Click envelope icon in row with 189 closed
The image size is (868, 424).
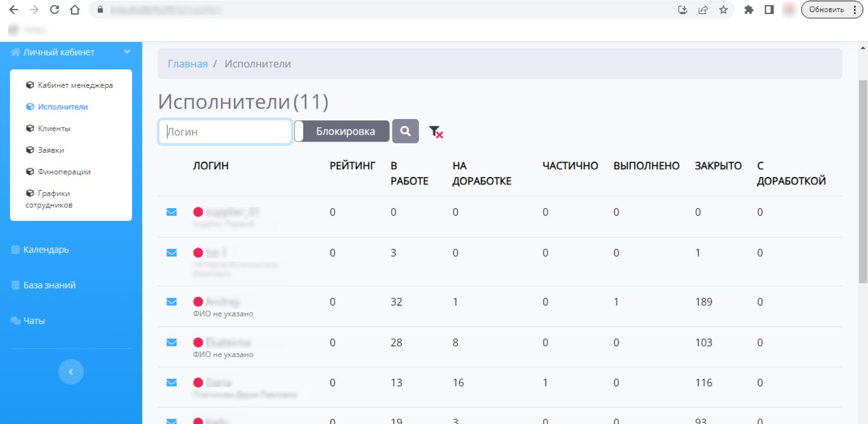point(171,302)
